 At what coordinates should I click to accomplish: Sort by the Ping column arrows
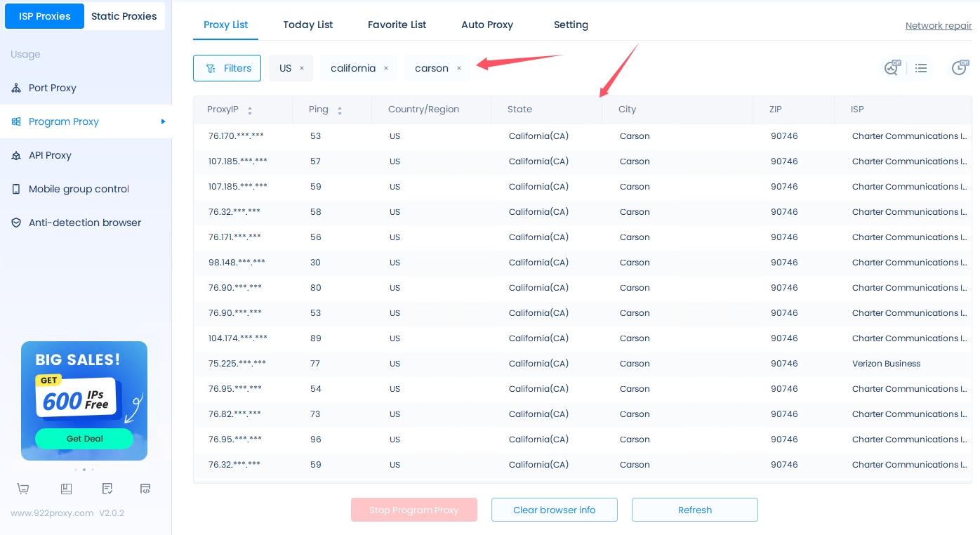pyautogui.click(x=340, y=110)
